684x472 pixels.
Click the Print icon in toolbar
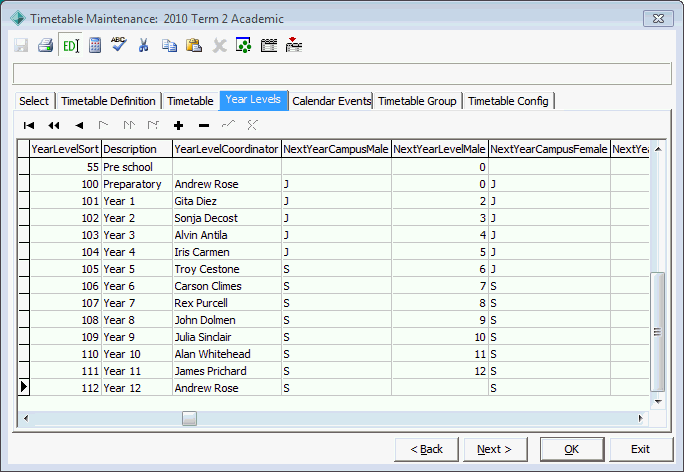(45, 45)
